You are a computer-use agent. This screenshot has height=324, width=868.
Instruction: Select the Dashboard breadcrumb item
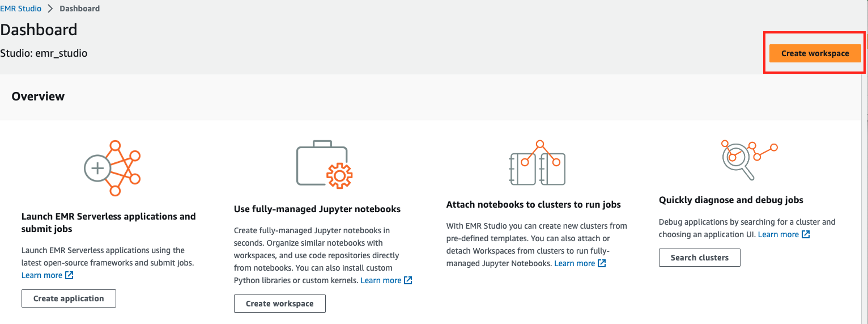click(79, 9)
